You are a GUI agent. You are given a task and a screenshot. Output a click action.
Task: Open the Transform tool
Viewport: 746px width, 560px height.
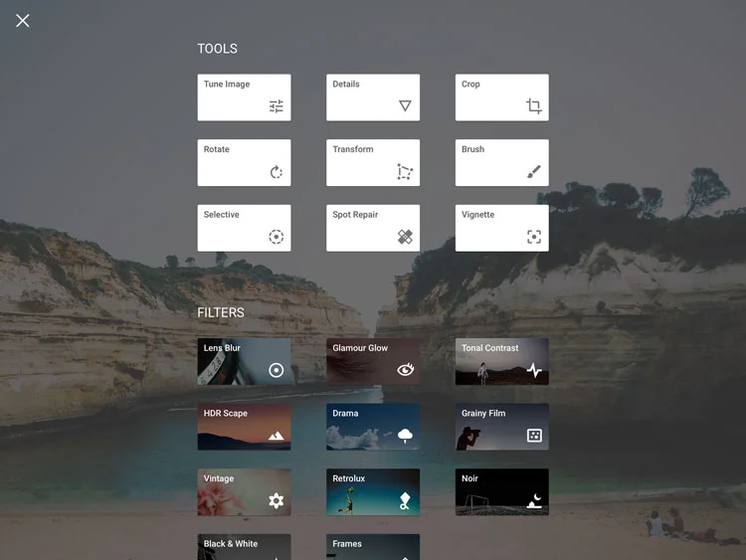[373, 163]
